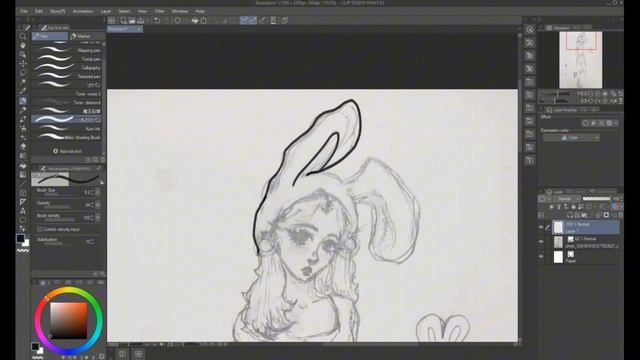Click the color wheel tab icon above color panel

[42, 282]
